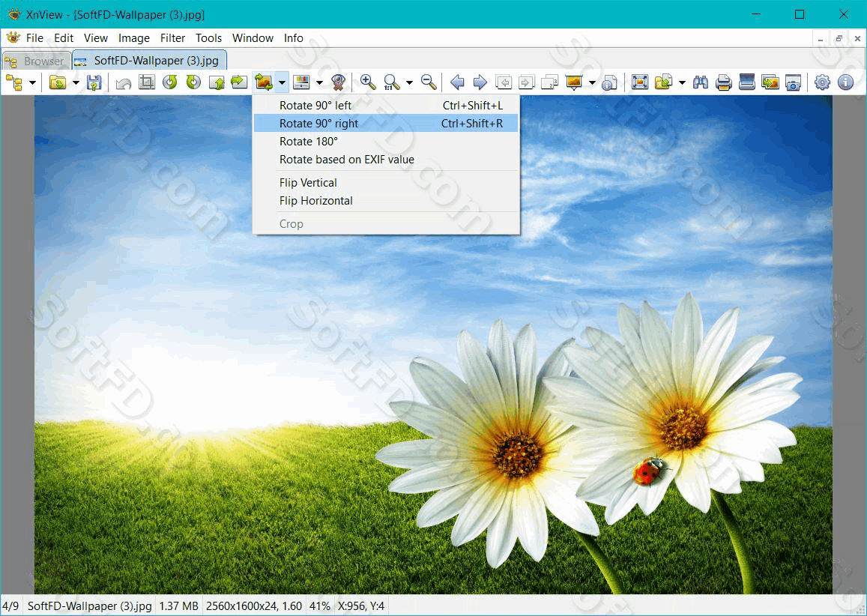Click the export/convert folder icon

(663, 82)
